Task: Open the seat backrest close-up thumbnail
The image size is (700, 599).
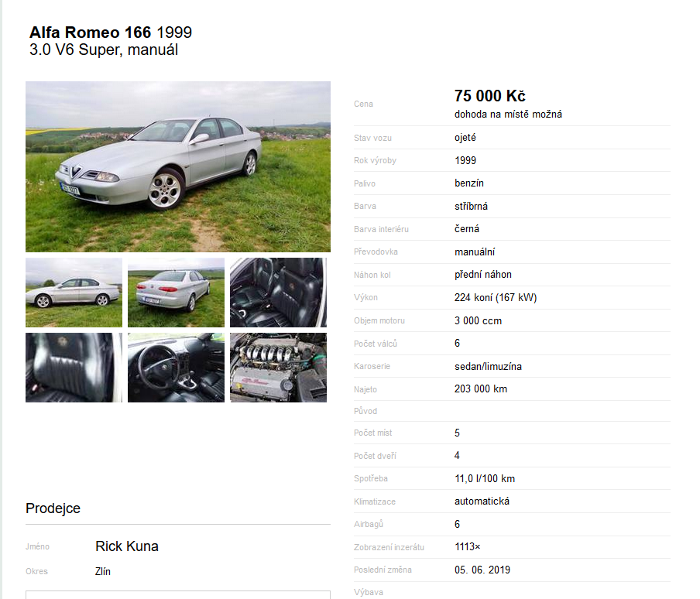Action: (x=74, y=367)
